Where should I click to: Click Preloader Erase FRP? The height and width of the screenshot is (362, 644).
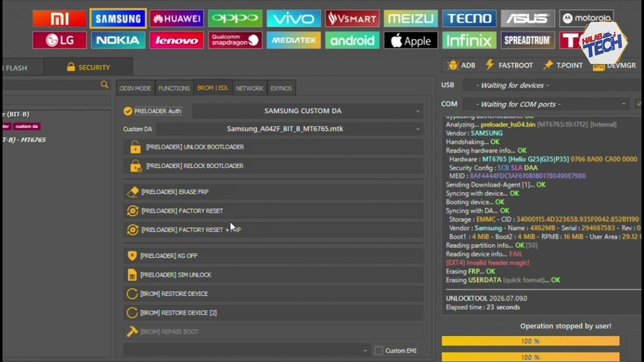(273, 192)
